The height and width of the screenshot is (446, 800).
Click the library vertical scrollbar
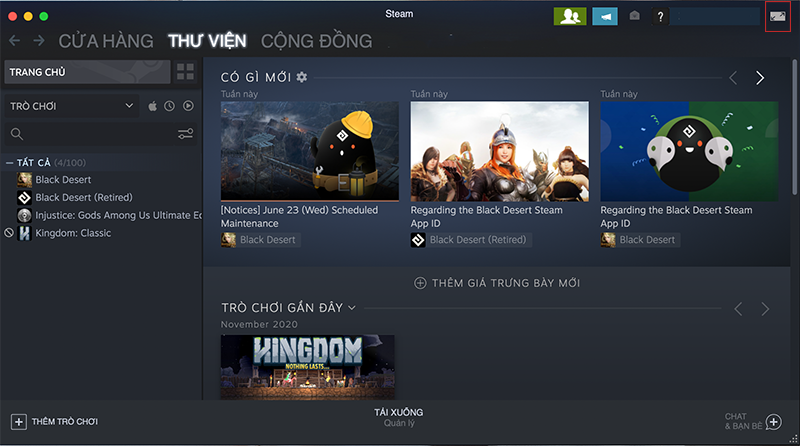coord(794,128)
